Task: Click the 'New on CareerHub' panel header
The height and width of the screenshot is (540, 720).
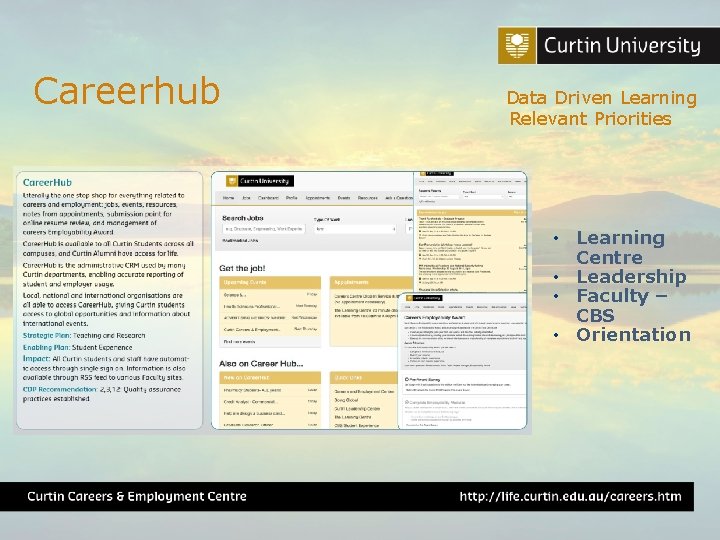Action: pyautogui.click(x=270, y=378)
